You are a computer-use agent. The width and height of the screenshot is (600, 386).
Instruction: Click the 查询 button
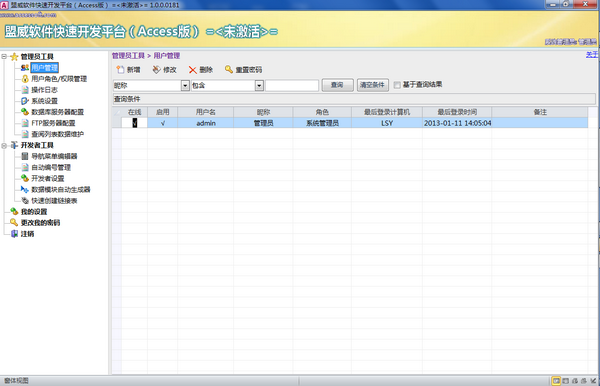(x=337, y=85)
